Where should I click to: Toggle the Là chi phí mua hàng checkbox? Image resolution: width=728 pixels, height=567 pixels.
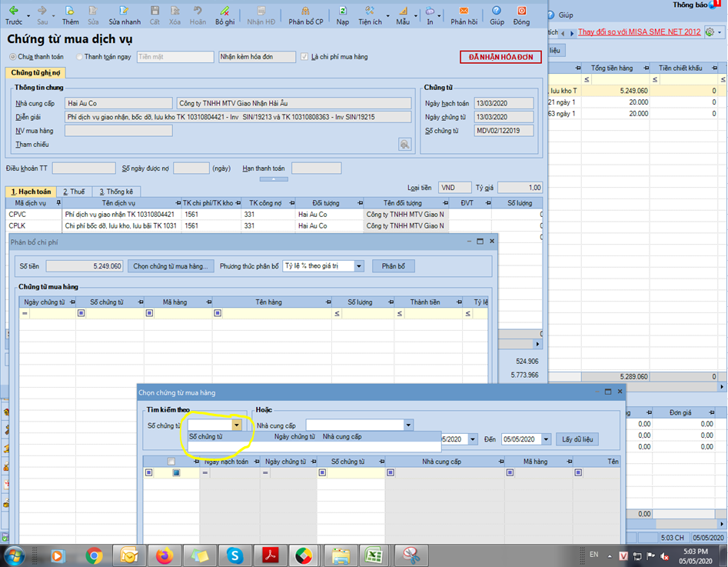pos(305,57)
